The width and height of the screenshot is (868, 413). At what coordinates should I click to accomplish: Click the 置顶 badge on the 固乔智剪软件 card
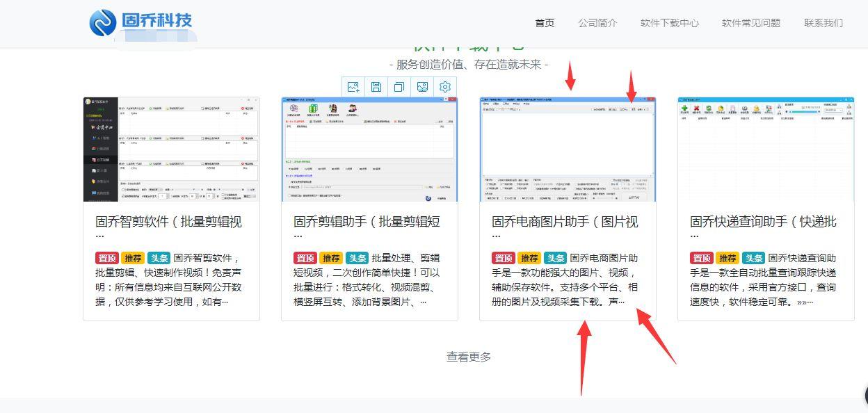[107, 258]
